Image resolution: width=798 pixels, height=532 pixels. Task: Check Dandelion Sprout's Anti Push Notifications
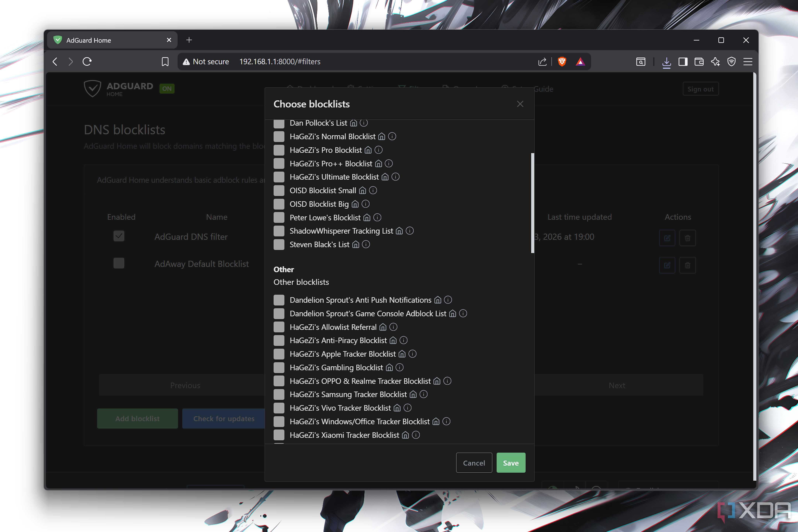pos(279,300)
